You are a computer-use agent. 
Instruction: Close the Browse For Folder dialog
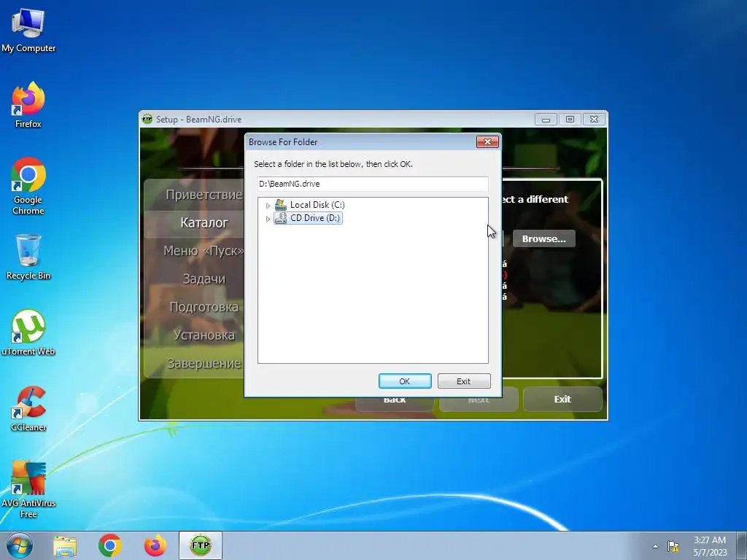click(x=487, y=141)
